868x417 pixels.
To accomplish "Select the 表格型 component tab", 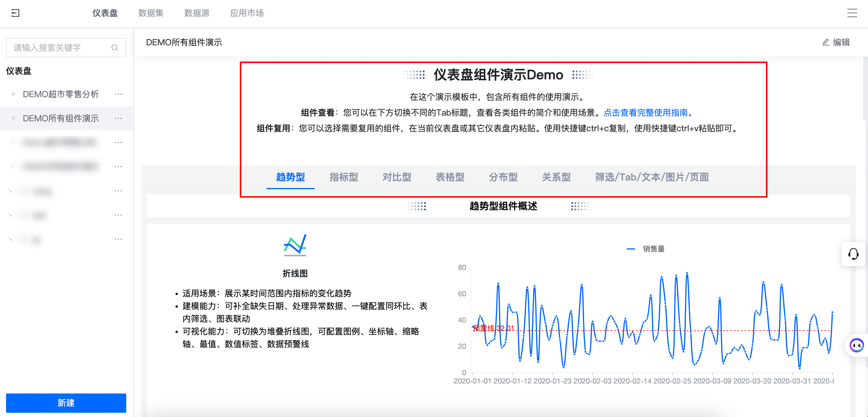I will [450, 177].
